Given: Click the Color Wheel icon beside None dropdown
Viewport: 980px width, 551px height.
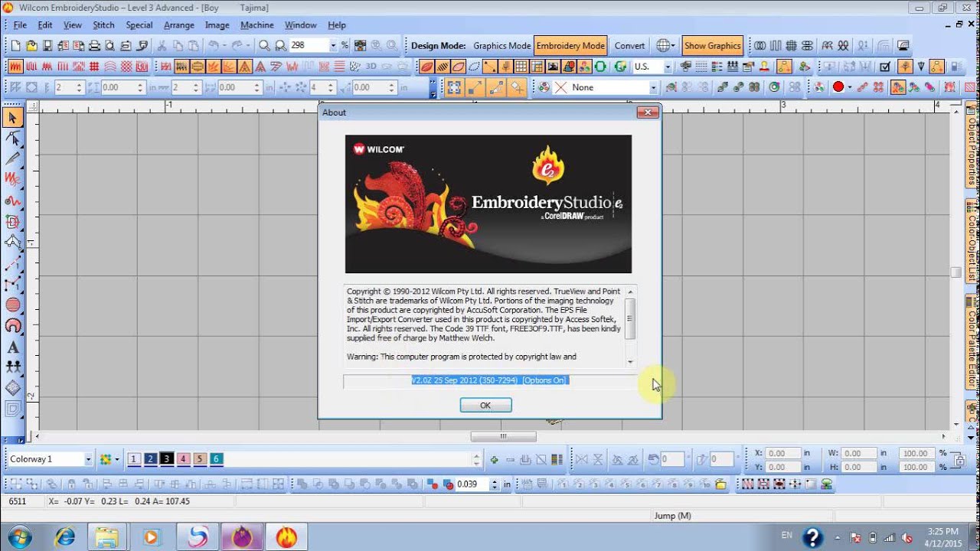Looking at the screenshot, I should (x=544, y=87).
